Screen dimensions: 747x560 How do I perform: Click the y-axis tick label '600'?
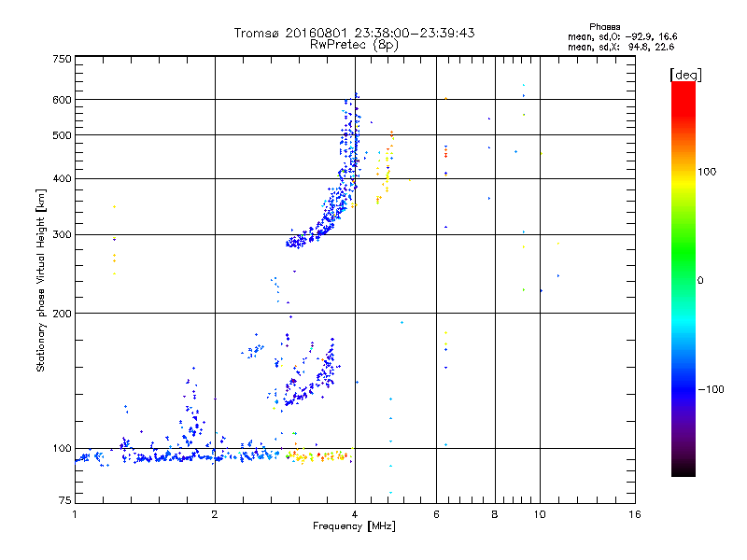[62, 100]
